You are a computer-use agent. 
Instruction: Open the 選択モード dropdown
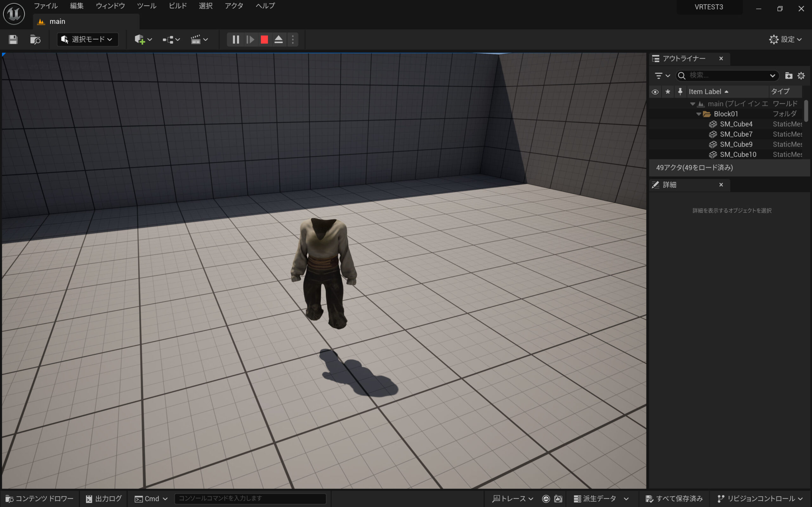pyautogui.click(x=88, y=40)
